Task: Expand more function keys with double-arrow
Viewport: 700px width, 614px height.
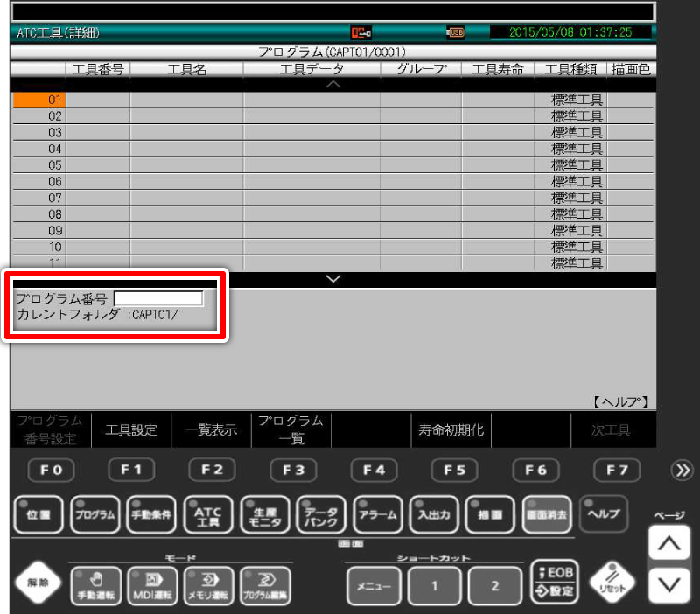Action: [x=681, y=471]
